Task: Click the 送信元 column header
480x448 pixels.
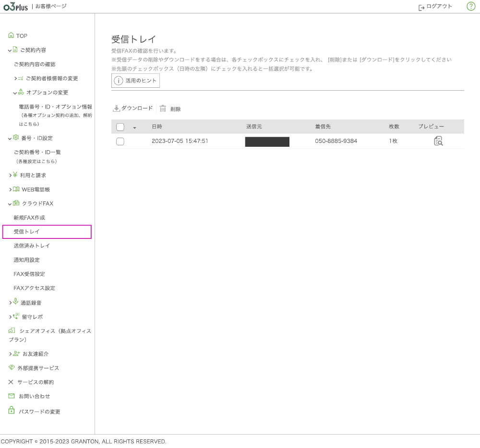Action: (x=254, y=127)
